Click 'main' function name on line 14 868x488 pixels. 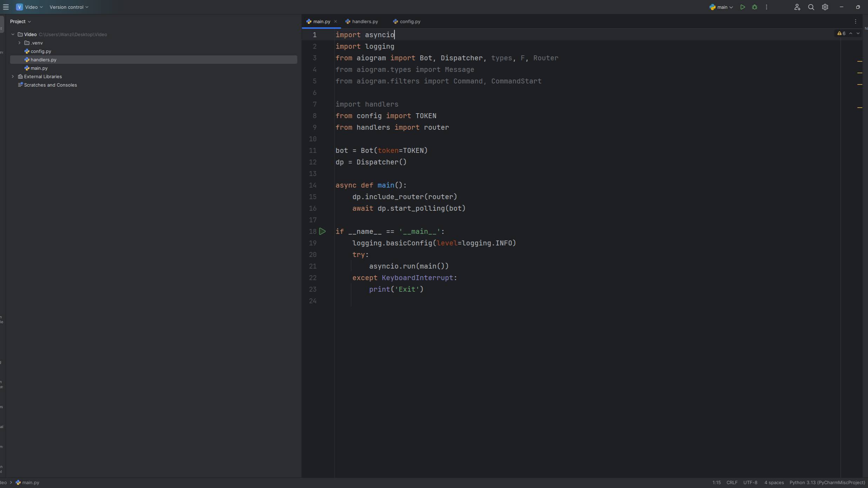[x=386, y=185]
